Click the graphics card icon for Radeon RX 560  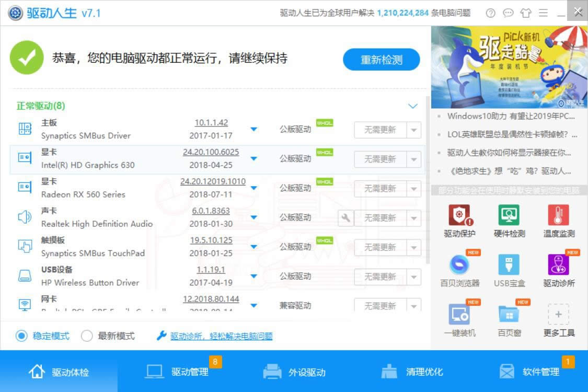(25, 187)
